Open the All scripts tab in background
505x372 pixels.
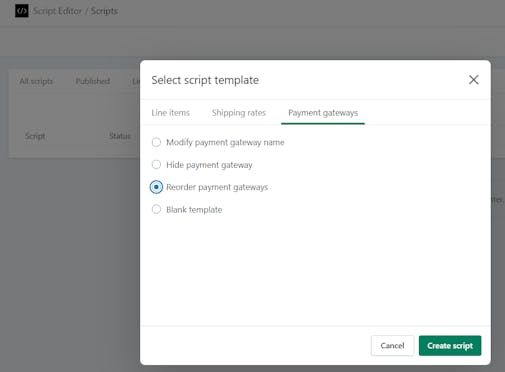click(x=36, y=81)
